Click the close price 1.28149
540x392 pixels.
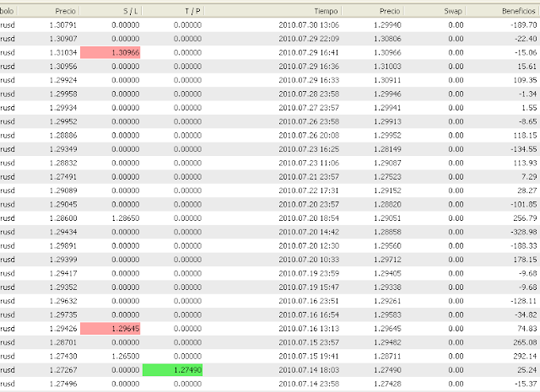[387, 149]
